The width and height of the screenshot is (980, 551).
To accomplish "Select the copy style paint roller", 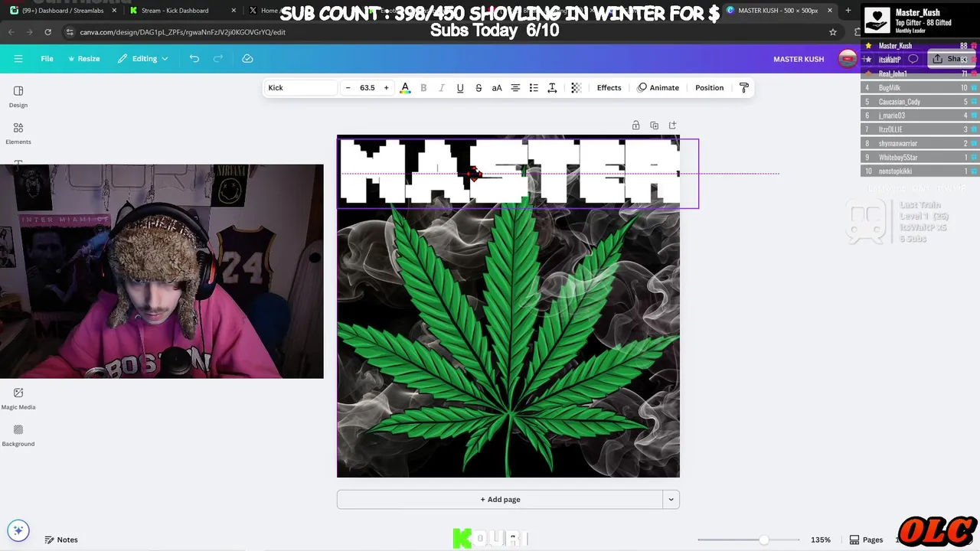I will click(x=744, y=88).
